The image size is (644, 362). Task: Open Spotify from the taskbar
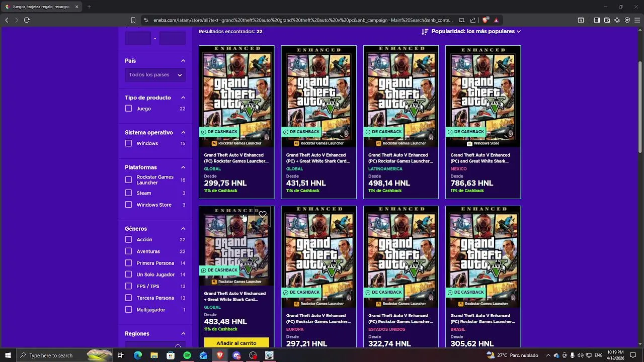(187, 355)
